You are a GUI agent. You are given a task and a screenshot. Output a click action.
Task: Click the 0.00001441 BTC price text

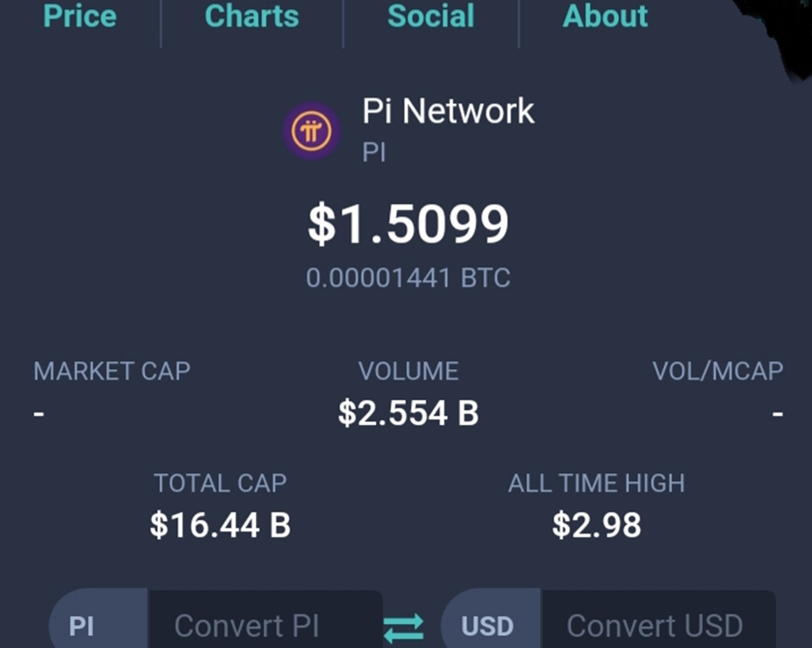point(408,278)
